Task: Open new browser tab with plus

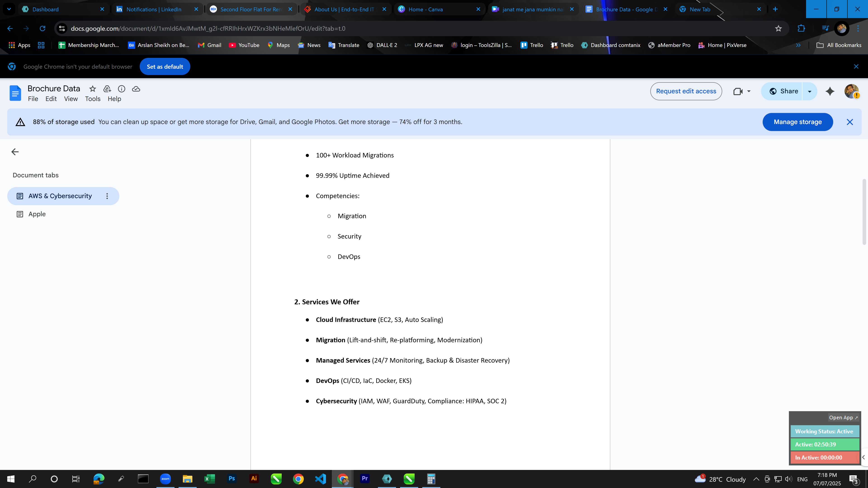Action: (775, 9)
